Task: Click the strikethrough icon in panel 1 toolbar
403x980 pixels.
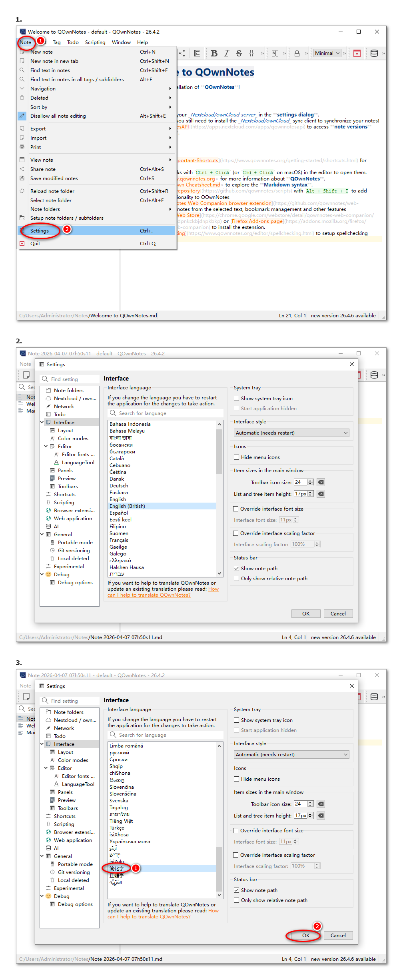Action: [x=239, y=53]
